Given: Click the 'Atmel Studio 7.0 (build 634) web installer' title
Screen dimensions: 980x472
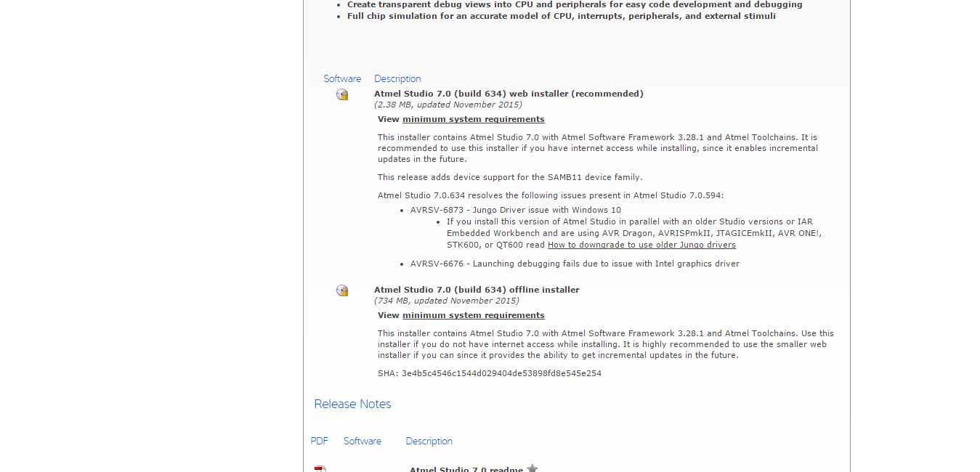Looking at the screenshot, I should tap(509, 93).
